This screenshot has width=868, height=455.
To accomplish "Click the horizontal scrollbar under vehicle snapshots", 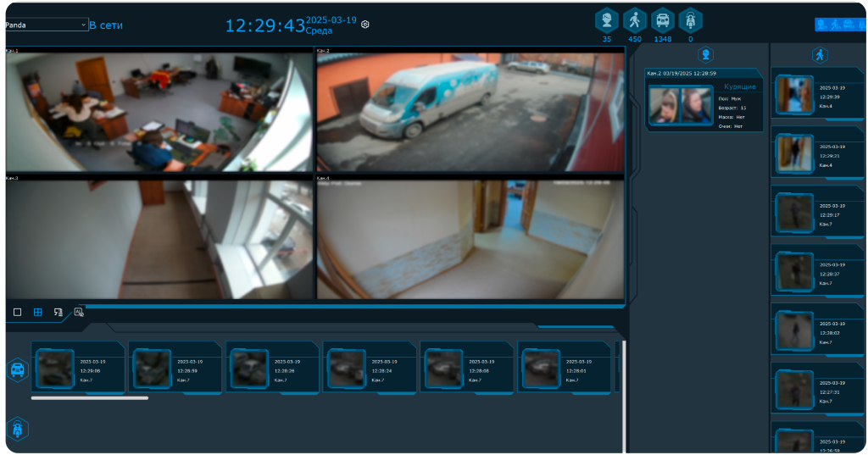I will click(x=89, y=397).
